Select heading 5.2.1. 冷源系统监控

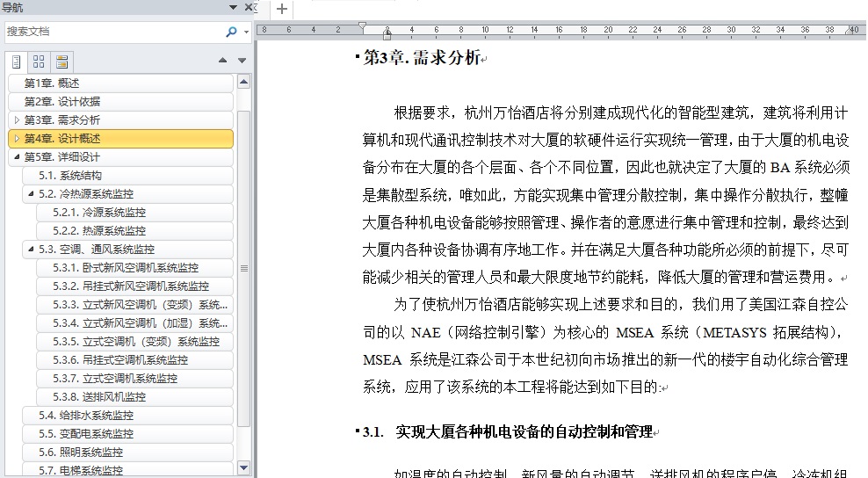pyautogui.click(x=135, y=212)
